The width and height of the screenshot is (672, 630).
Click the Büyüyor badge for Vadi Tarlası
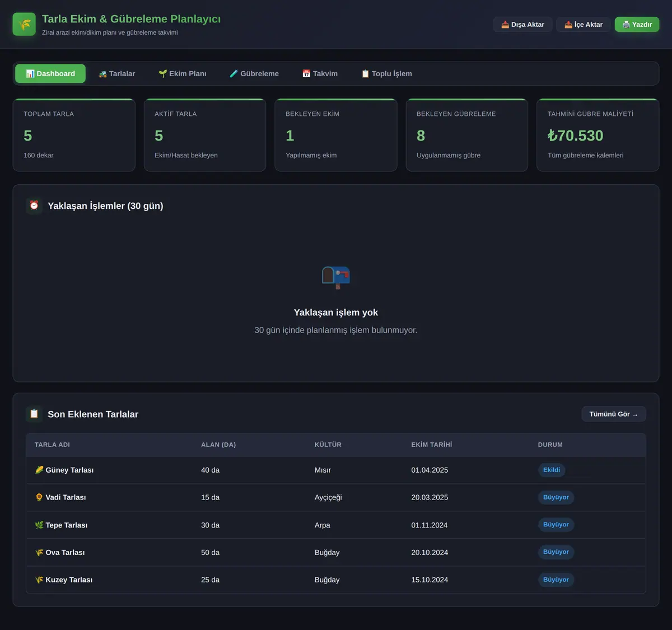point(556,497)
